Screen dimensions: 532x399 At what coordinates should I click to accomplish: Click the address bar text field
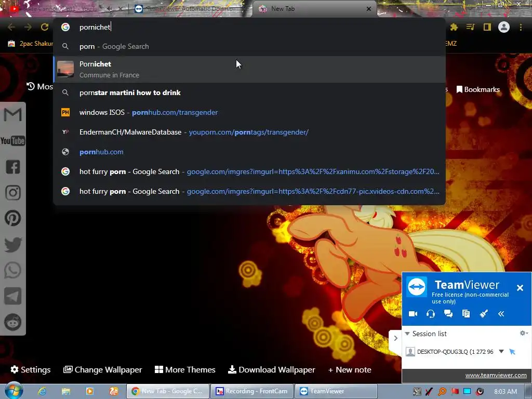coord(249,27)
